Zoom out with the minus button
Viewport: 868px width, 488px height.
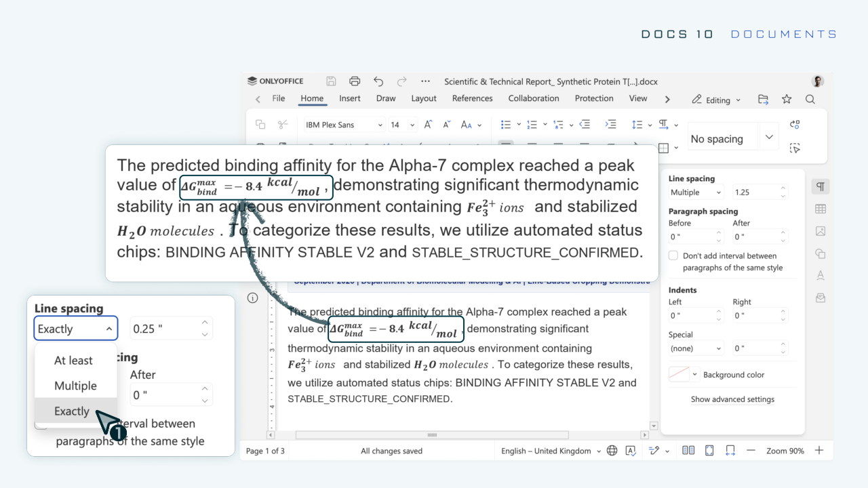tap(751, 451)
